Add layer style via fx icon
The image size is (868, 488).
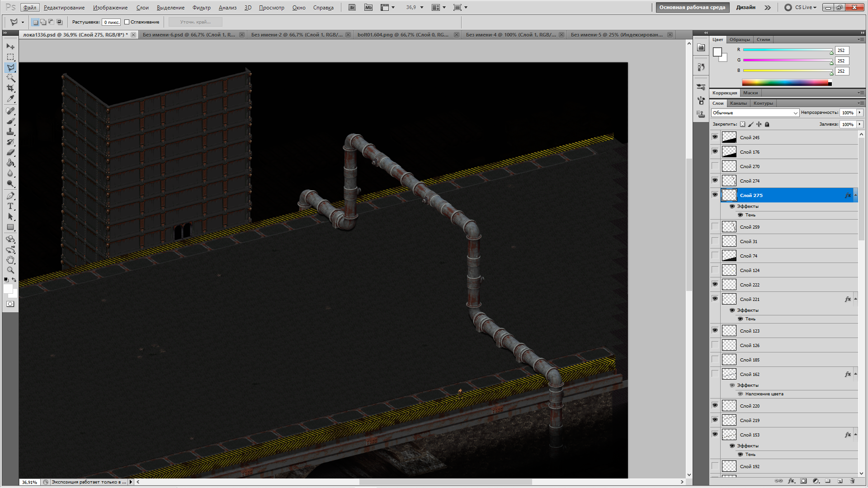click(x=791, y=481)
